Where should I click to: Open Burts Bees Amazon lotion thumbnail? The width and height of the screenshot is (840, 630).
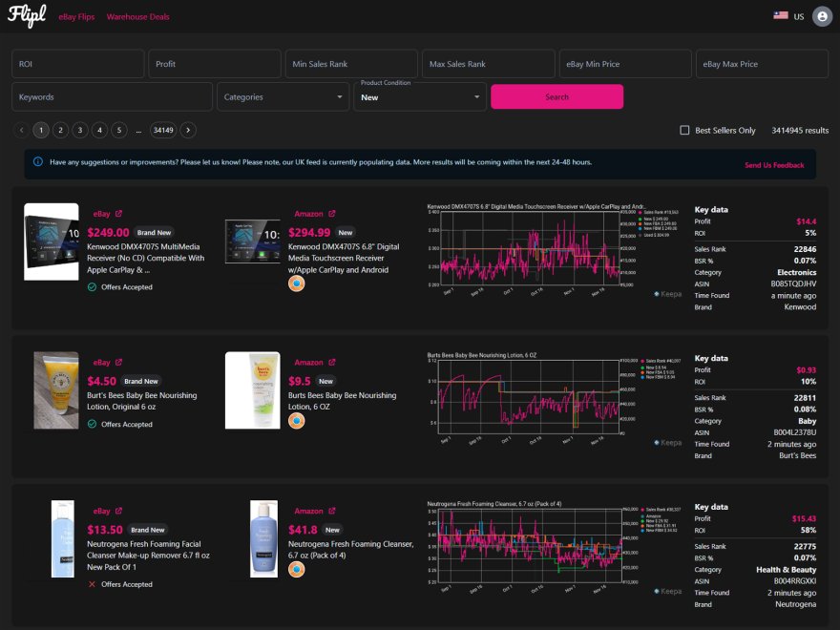[x=252, y=390]
